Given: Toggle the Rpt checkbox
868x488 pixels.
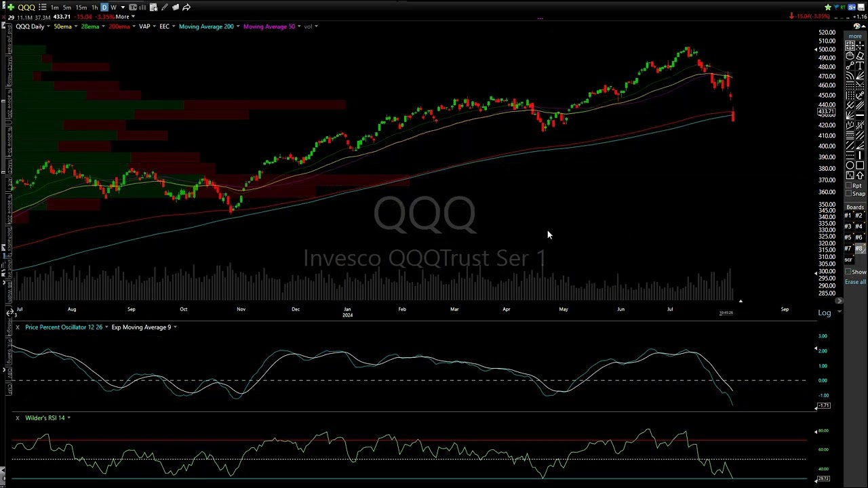Looking at the screenshot, I should (850, 185).
